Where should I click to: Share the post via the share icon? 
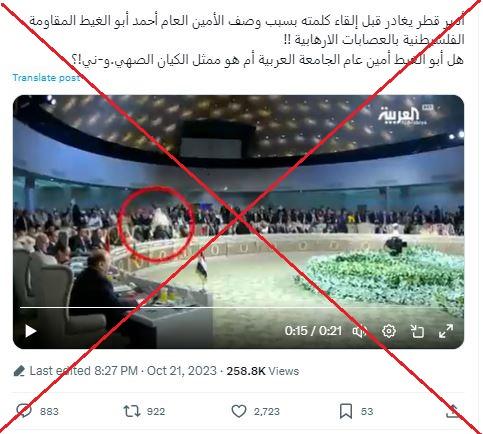point(453,411)
